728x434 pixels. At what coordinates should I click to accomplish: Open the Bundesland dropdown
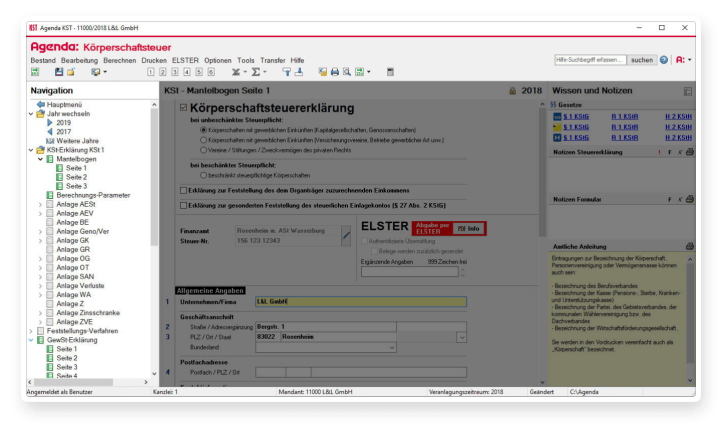(x=460, y=348)
